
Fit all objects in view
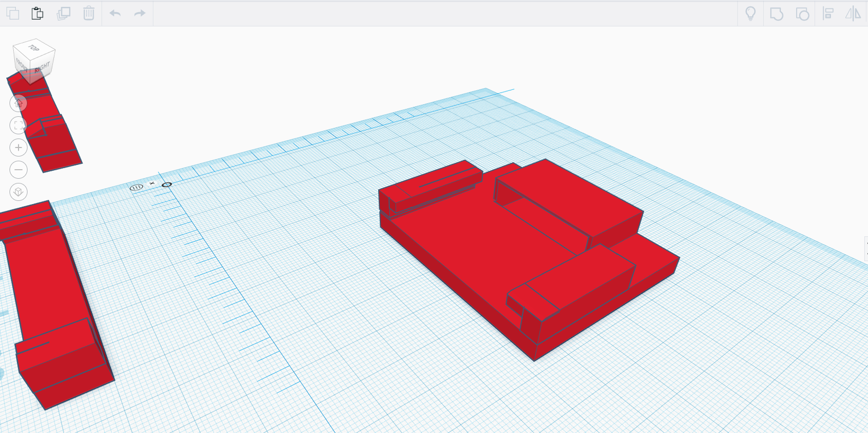coord(19,125)
